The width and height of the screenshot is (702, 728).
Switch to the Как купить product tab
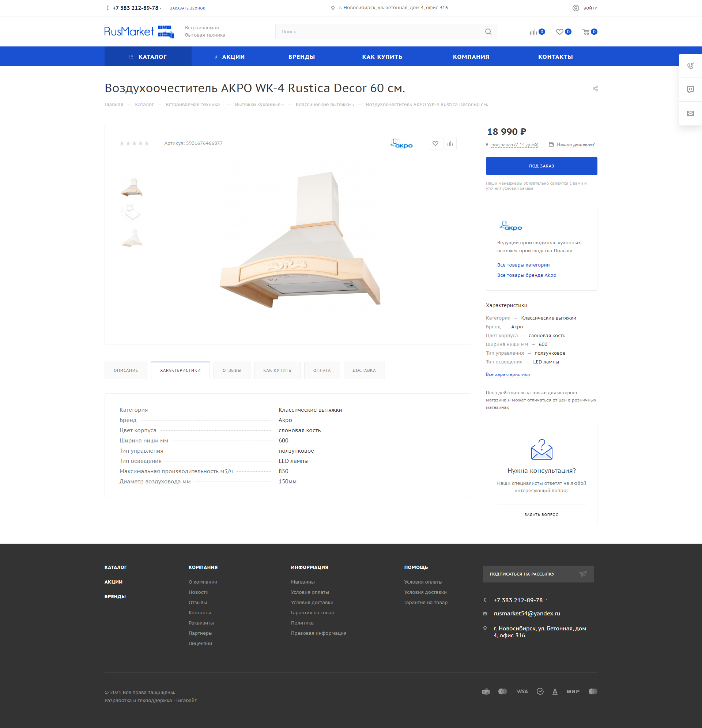point(277,370)
